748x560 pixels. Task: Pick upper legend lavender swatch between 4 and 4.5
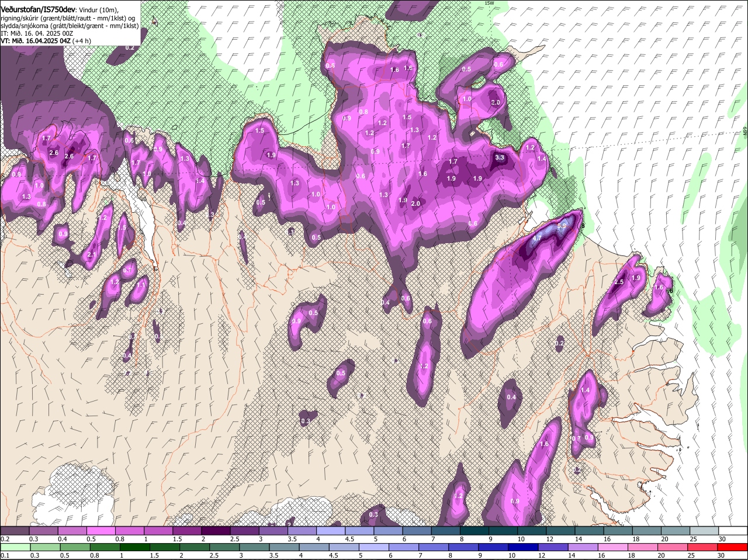(330, 530)
